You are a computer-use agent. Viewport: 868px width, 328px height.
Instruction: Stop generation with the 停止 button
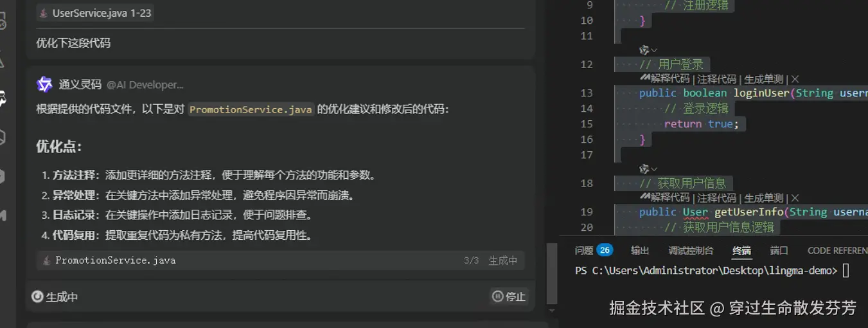pyautogui.click(x=509, y=296)
